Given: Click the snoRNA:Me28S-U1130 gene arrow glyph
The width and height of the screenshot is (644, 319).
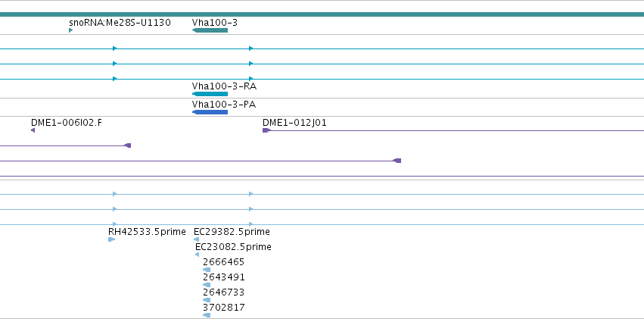Looking at the screenshot, I should tap(70, 30).
